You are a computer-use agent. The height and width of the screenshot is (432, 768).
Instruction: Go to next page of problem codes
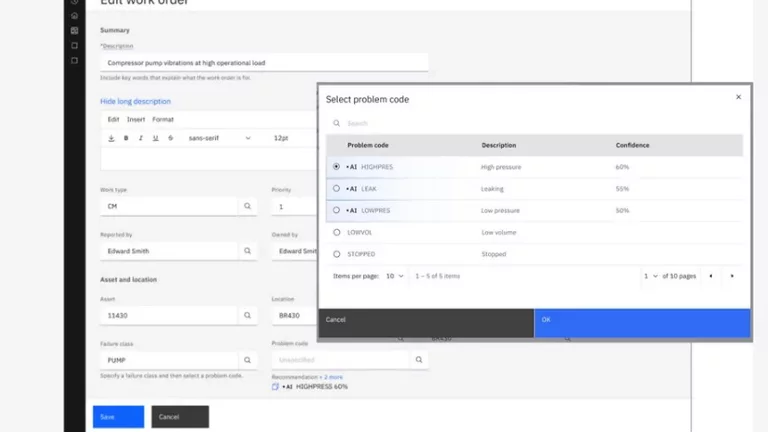tap(732, 276)
